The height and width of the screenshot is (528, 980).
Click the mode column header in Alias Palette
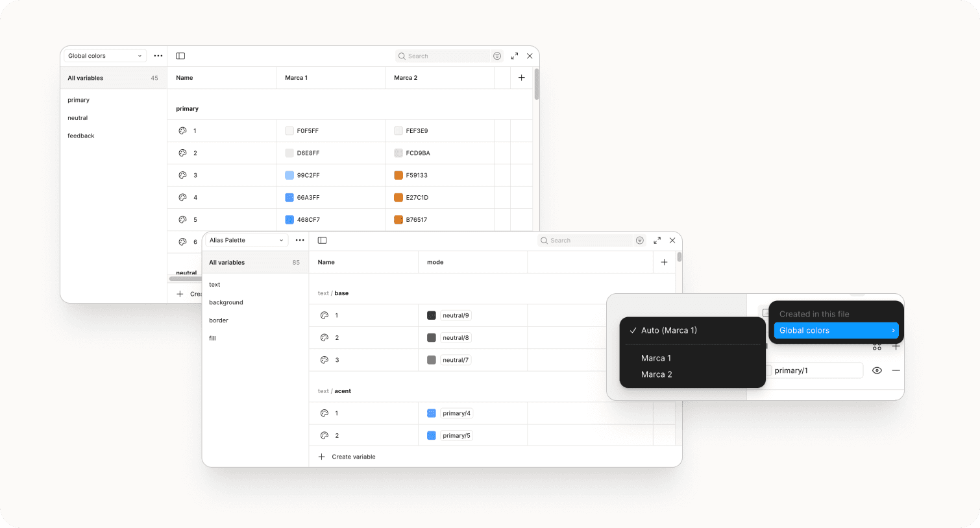coord(472,262)
